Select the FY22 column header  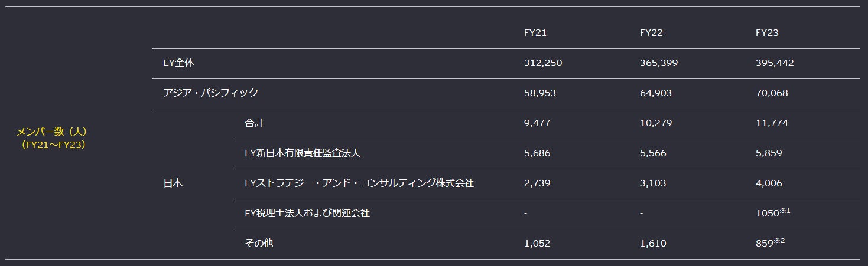651,33
